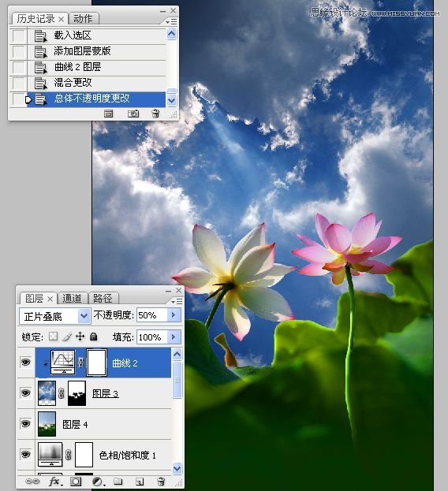Select the 总体不透明度更改 history state

click(x=96, y=99)
